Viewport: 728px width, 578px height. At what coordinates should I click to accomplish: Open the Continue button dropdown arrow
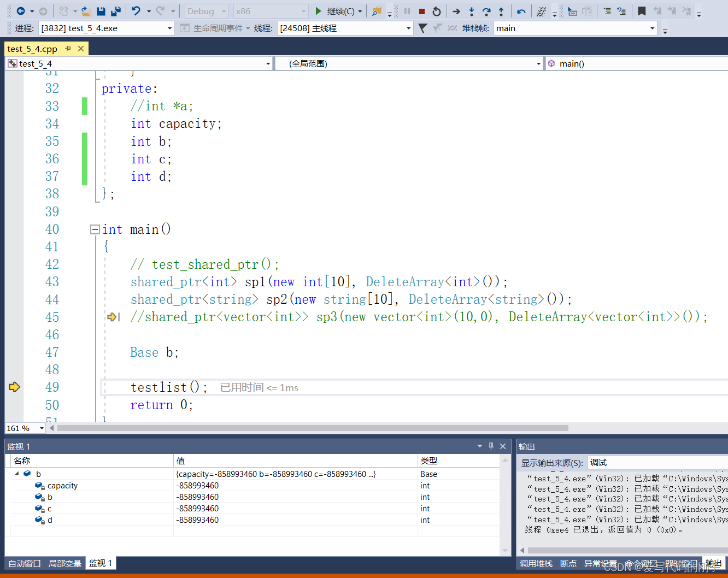coord(360,11)
